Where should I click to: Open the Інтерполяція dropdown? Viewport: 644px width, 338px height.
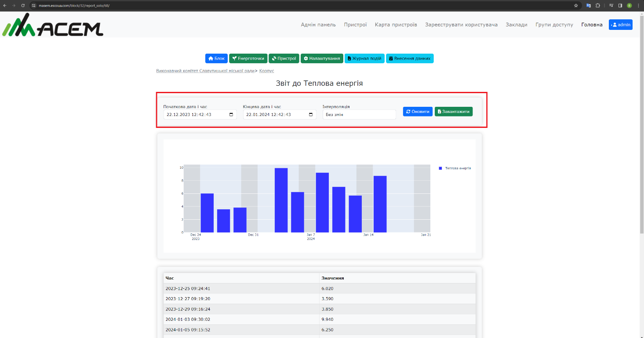359,115
